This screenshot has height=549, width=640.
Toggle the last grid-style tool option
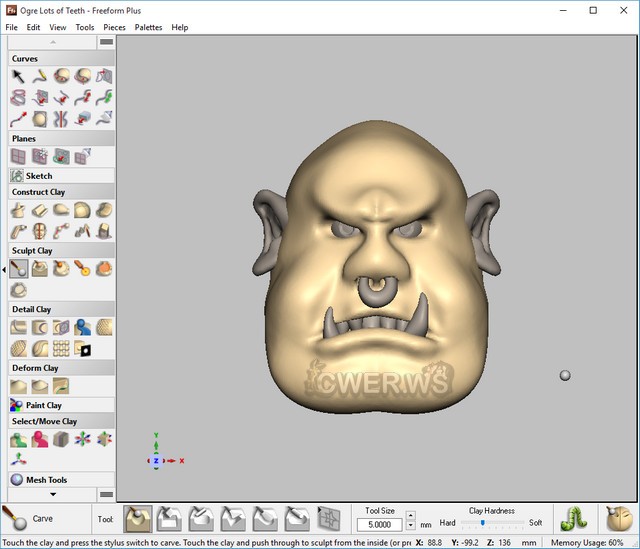tap(328, 518)
